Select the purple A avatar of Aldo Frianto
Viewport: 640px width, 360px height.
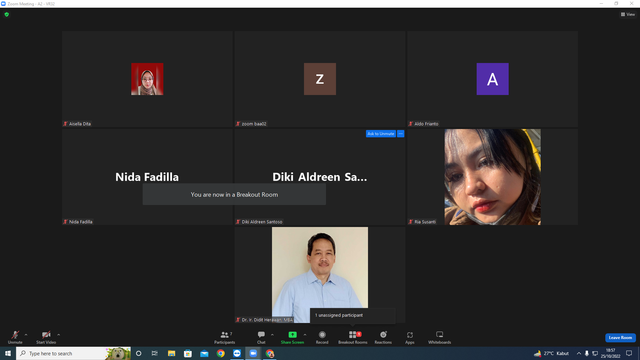493,79
